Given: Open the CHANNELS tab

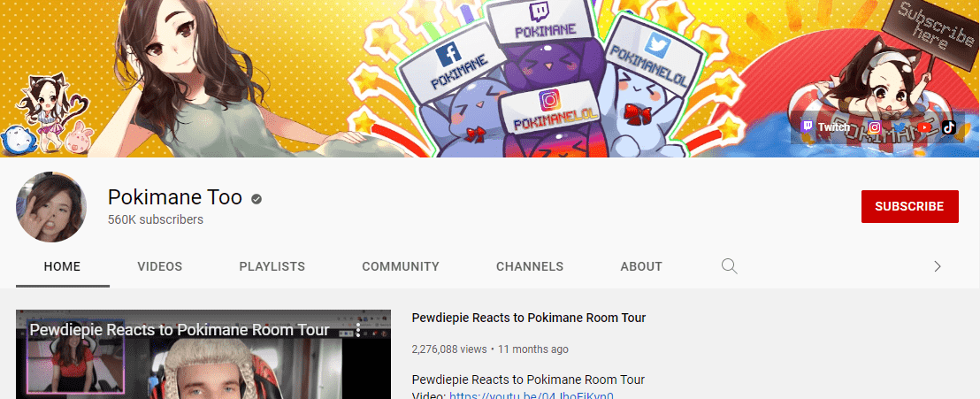Looking at the screenshot, I should coord(530,266).
